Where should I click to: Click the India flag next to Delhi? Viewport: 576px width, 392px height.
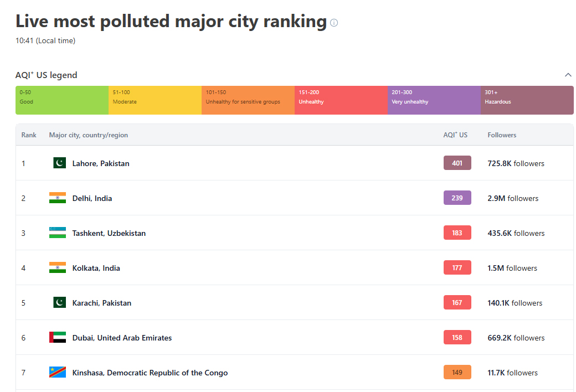tap(58, 198)
